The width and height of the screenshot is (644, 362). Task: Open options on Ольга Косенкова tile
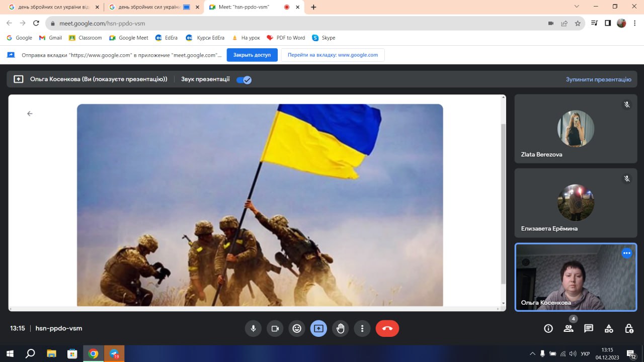pyautogui.click(x=627, y=253)
